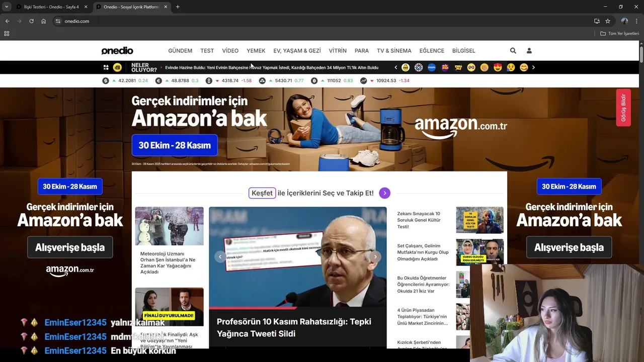Open GÜNDEM menu item

tap(180, 51)
